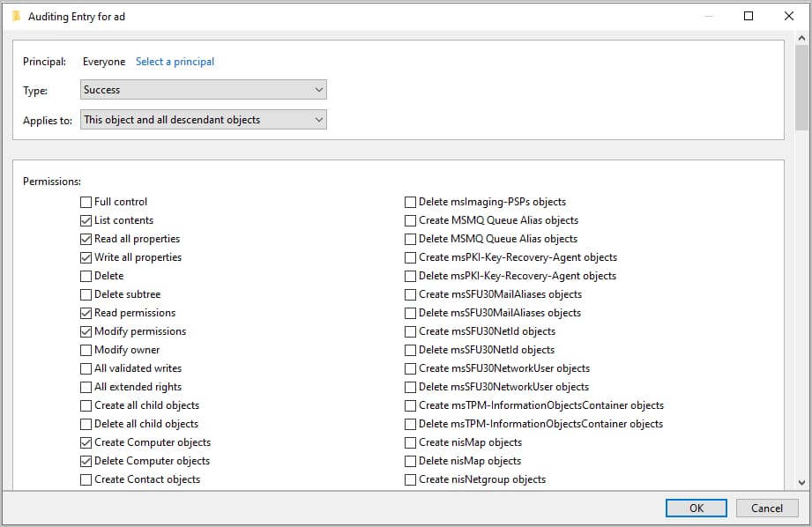This screenshot has height=527, width=812.
Task: Uncheck Write all properties
Action: pos(86,257)
